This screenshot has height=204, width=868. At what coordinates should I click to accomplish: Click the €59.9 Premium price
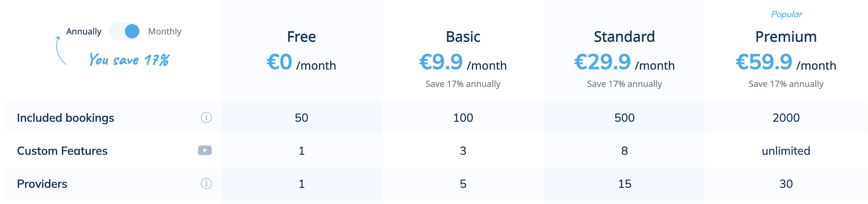pos(764,62)
